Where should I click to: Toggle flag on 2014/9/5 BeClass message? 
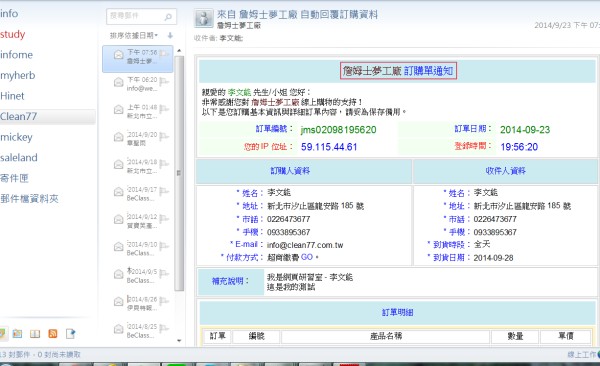164,273
